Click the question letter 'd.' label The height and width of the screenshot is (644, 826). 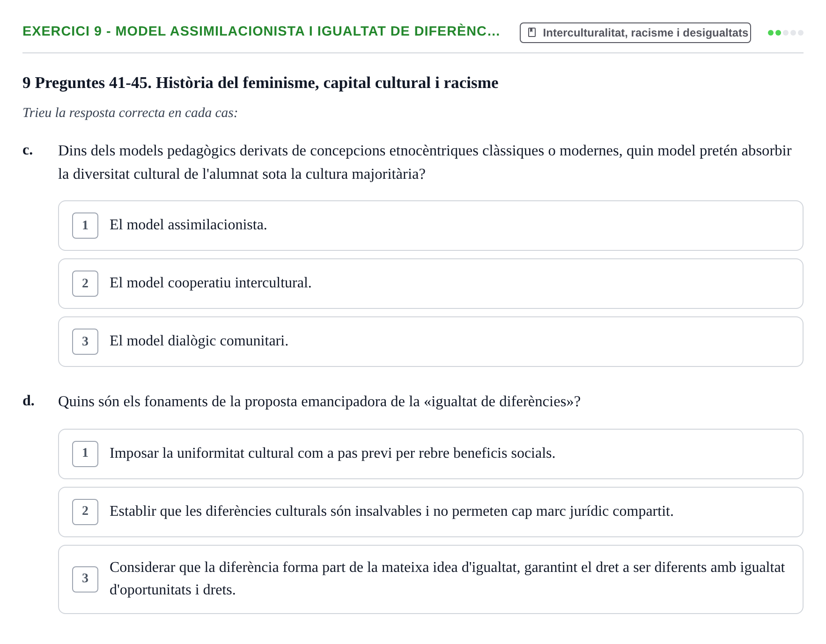[29, 401]
